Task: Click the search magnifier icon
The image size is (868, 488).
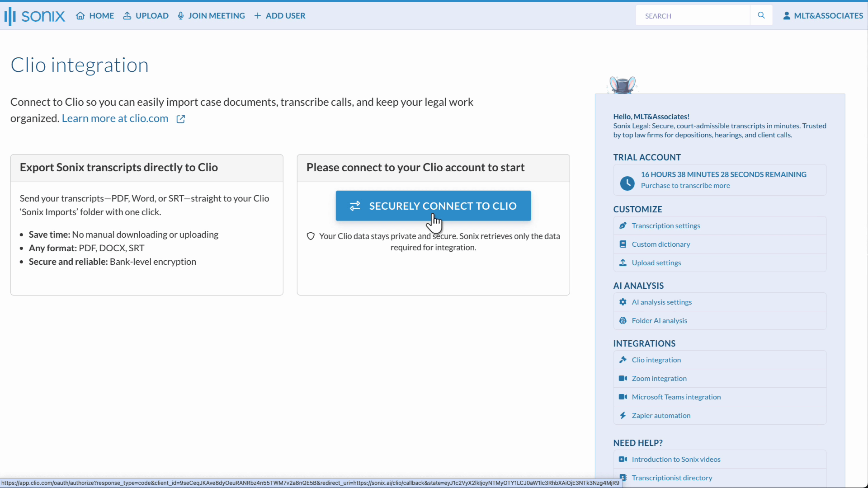Action: pos(761,15)
